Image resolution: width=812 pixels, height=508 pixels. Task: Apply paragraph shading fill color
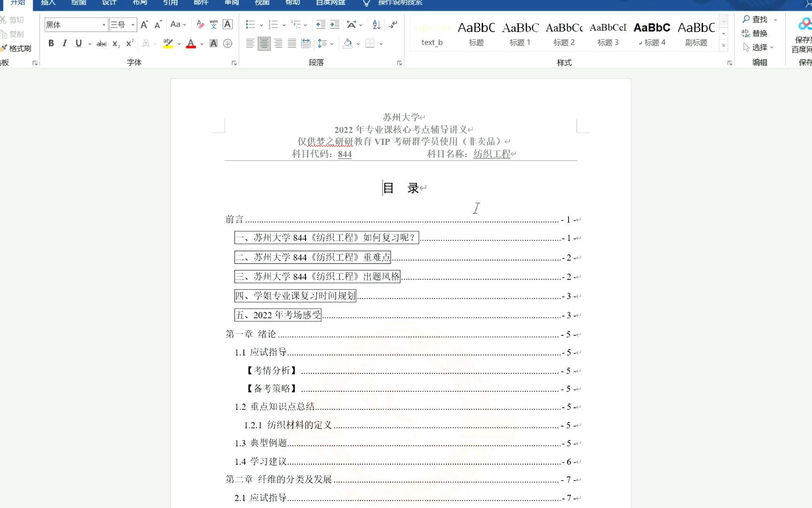(x=348, y=44)
